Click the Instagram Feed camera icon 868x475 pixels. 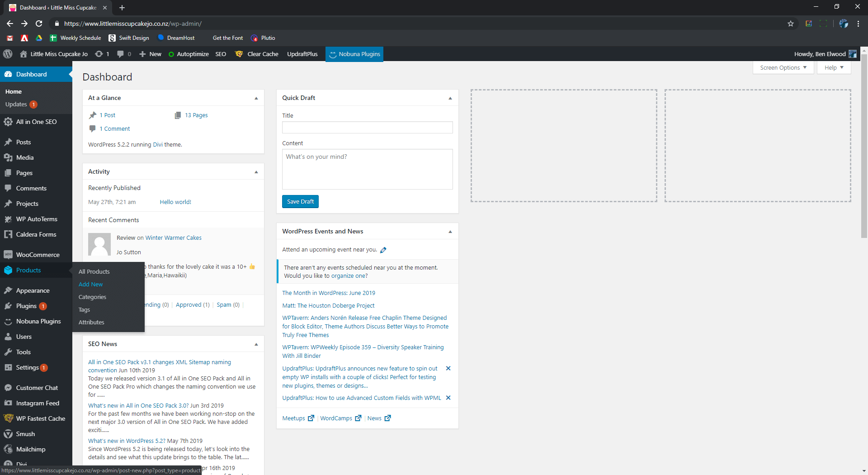(x=8, y=403)
